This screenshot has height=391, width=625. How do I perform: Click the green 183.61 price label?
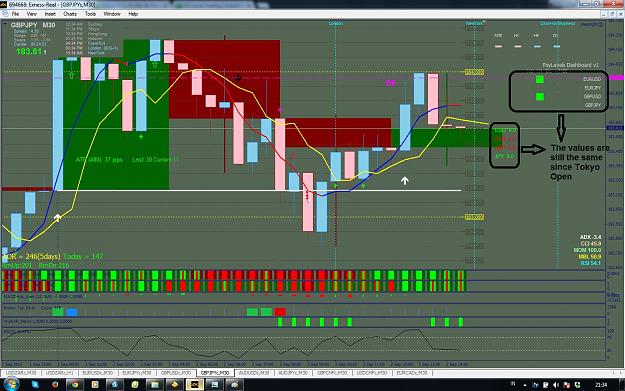pos(29,51)
